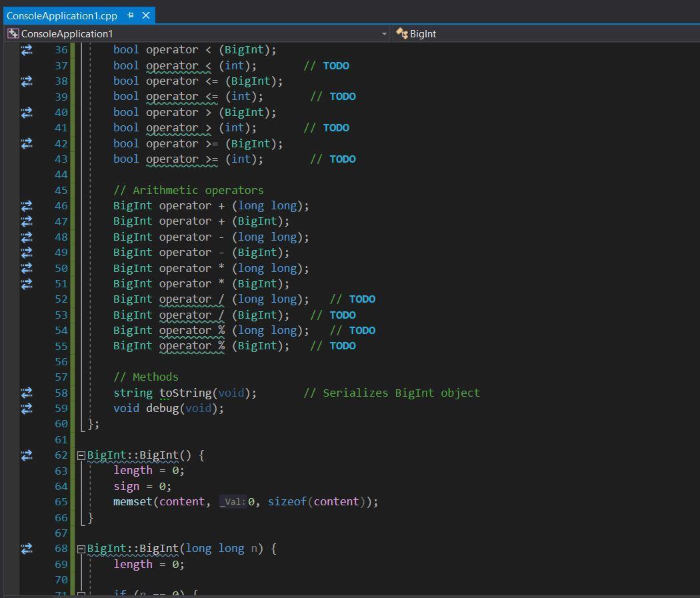
Task: Click the ConsoleApplication1 project icon in navigation bar
Action: pyautogui.click(x=13, y=33)
